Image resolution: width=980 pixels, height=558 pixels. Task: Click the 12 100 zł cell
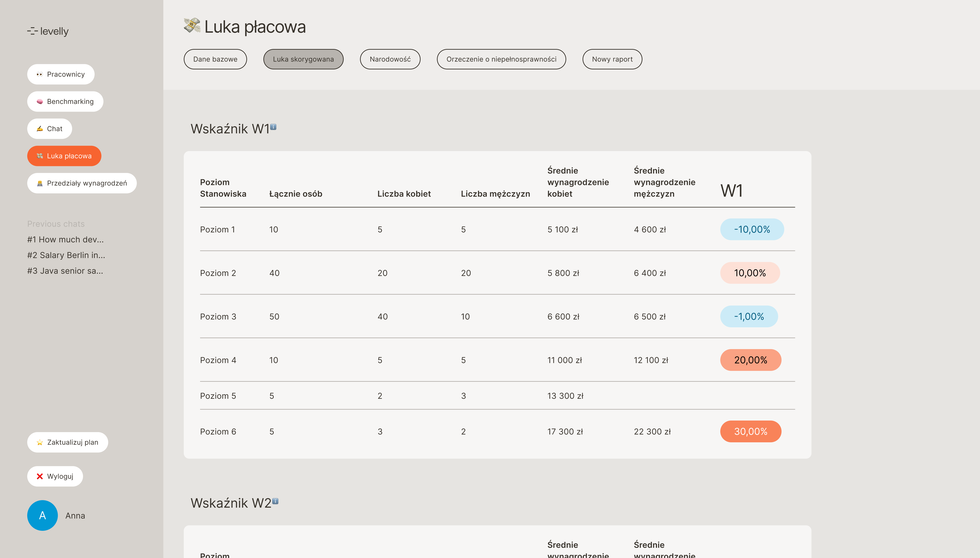click(x=651, y=360)
